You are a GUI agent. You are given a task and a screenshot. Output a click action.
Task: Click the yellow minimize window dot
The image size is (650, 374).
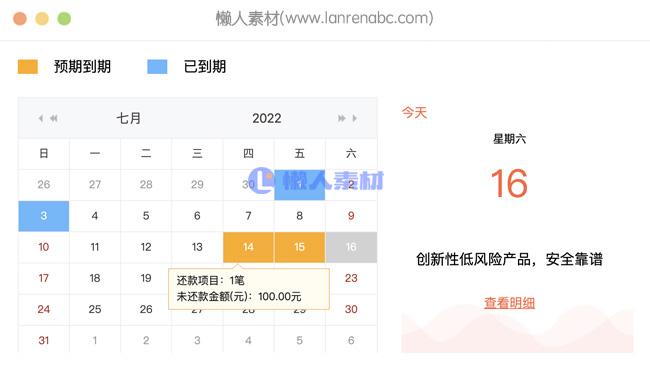pyautogui.click(x=42, y=19)
